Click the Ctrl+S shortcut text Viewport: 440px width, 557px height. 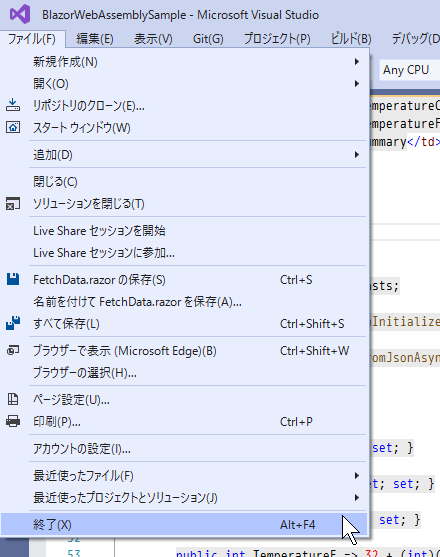(x=296, y=280)
